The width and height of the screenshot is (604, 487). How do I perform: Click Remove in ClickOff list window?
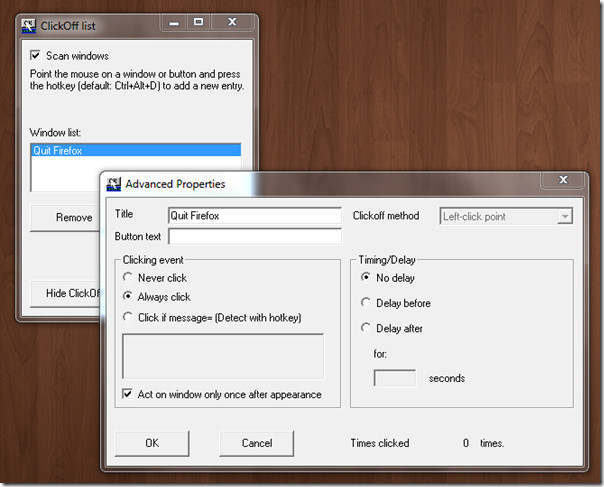pyautogui.click(x=65, y=218)
